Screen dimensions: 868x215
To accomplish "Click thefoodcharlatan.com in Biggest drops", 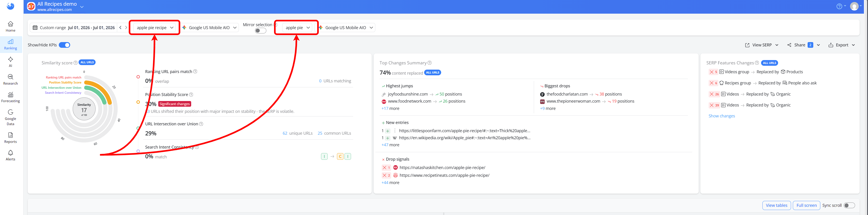I will point(567,94).
